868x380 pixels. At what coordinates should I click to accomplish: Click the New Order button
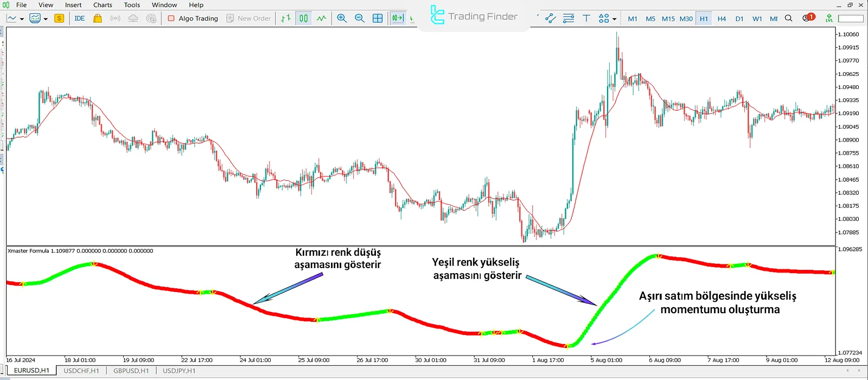click(248, 18)
